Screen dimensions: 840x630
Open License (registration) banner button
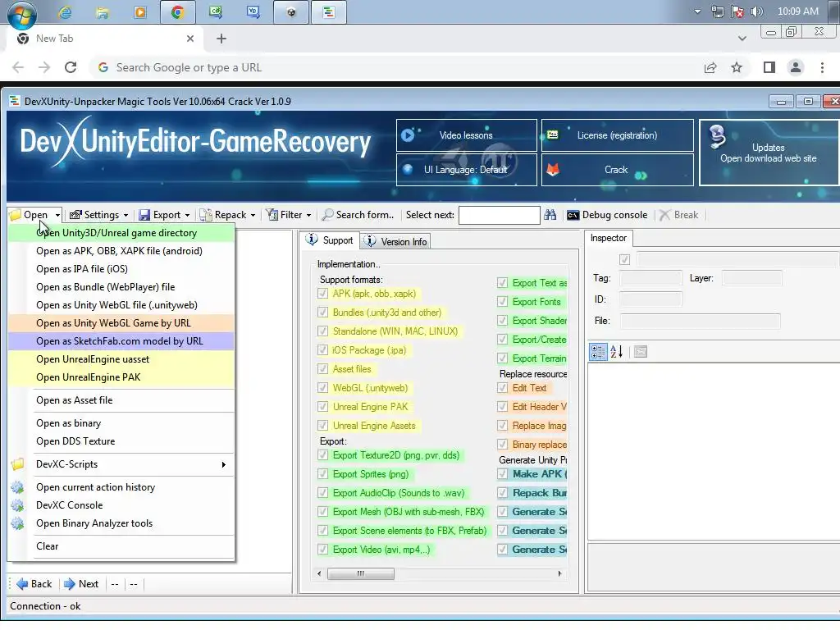(x=617, y=135)
